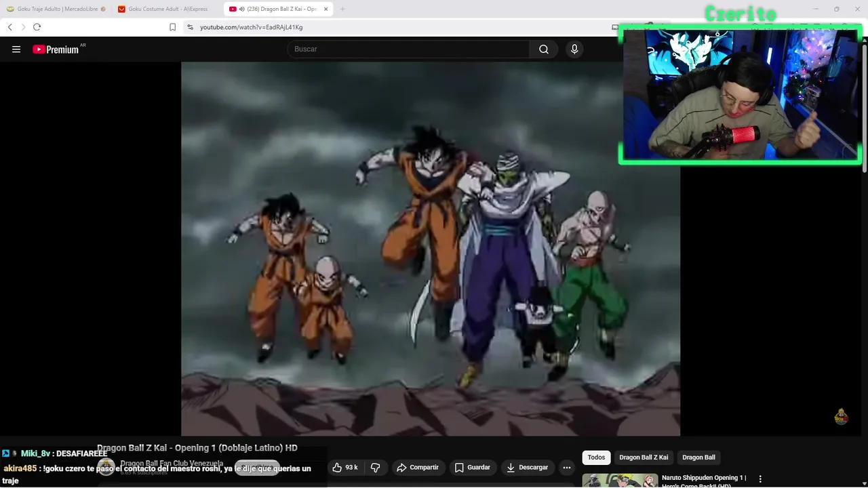Switch to Goku Costume Adult AliExpress tab

[167, 9]
